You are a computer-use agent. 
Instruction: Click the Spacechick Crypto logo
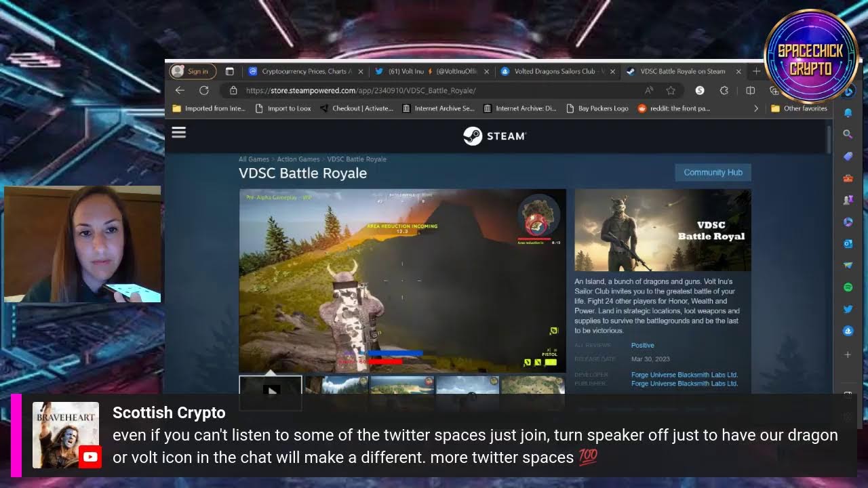coord(811,56)
